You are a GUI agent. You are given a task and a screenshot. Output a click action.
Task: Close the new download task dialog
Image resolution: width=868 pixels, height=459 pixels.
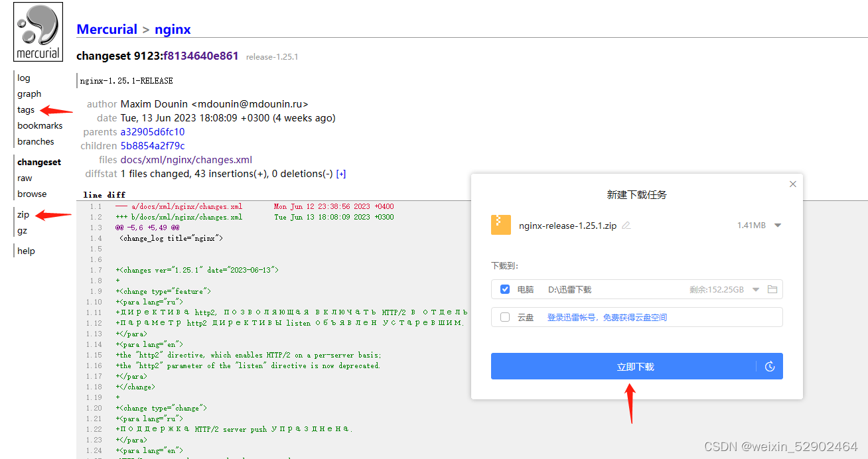click(792, 184)
